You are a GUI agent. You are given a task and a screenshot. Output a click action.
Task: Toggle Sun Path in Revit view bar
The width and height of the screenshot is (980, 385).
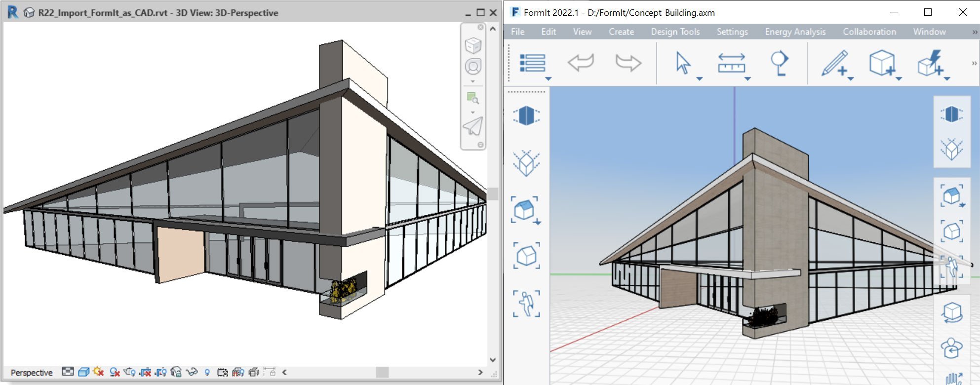point(98,372)
